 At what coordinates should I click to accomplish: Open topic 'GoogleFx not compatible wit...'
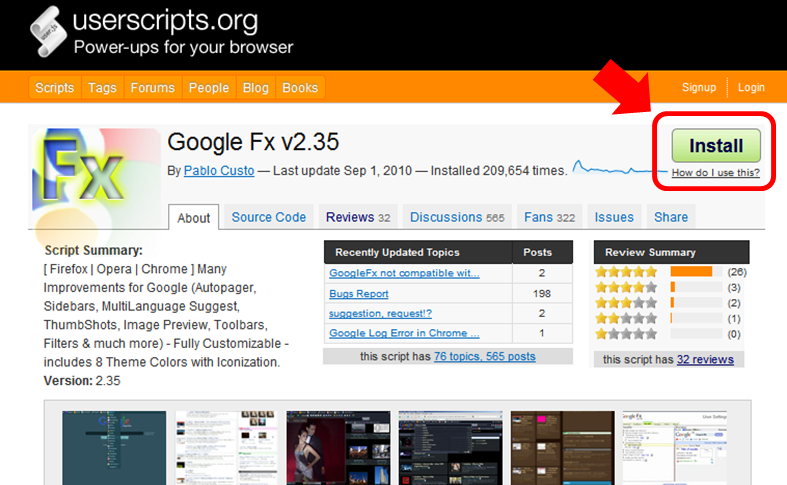tap(404, 273)
